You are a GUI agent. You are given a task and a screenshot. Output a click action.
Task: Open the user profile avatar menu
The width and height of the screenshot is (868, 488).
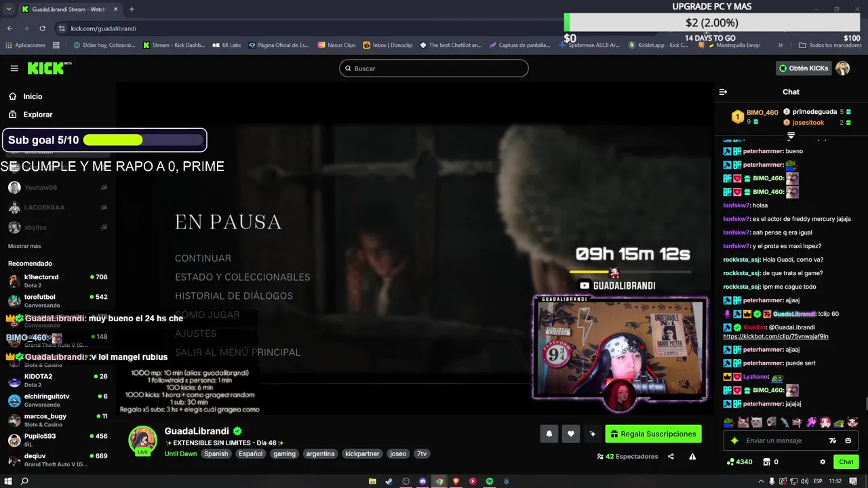click(843, 68)
